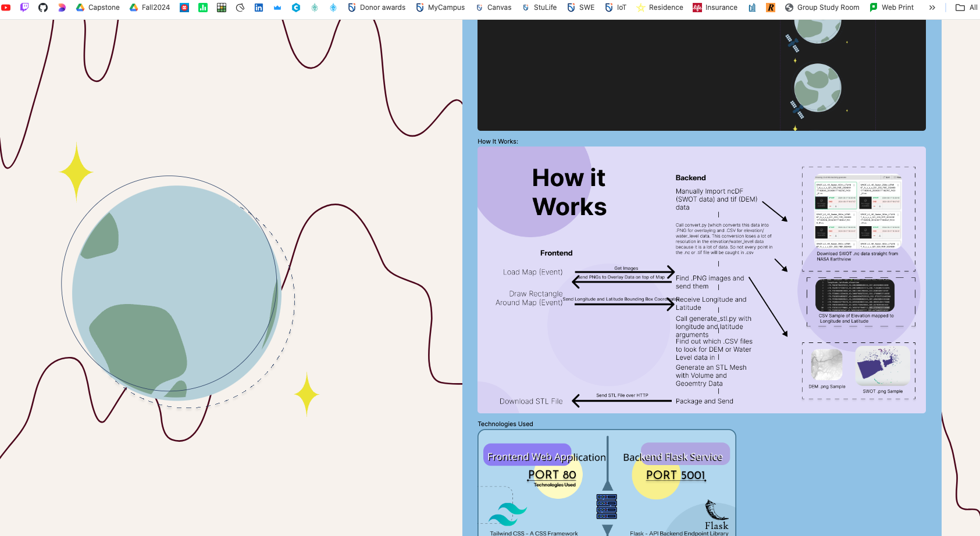Click the blue-red robot bookmark icon
This screenshot has height=536, width=980.
184,8
